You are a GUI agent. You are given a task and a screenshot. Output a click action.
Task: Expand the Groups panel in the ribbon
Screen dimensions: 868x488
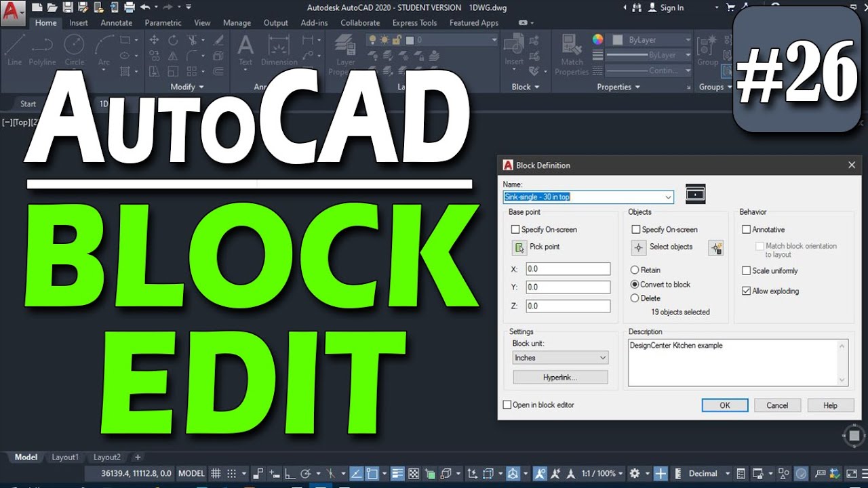(x=715, y=87)
